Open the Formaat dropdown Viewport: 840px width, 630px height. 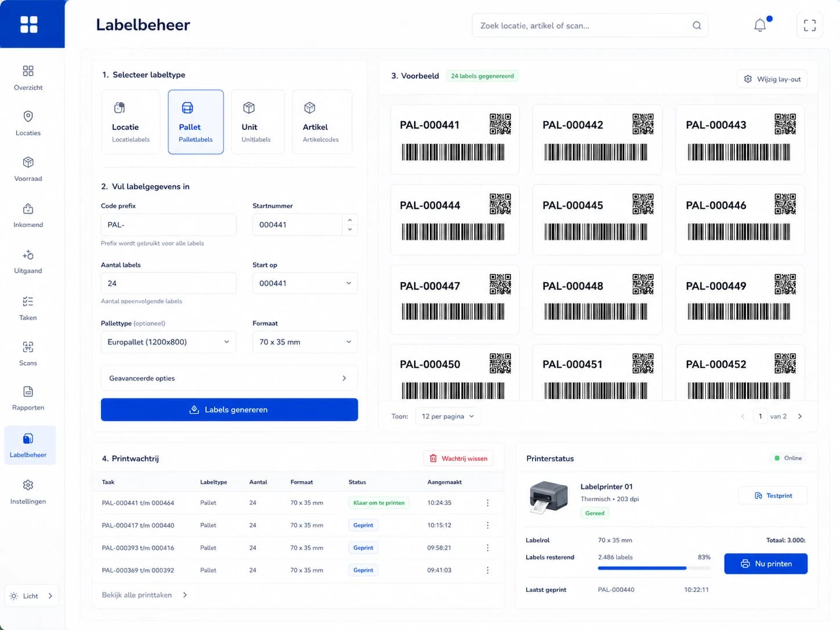pyautogui.click(x=305, y=342)
